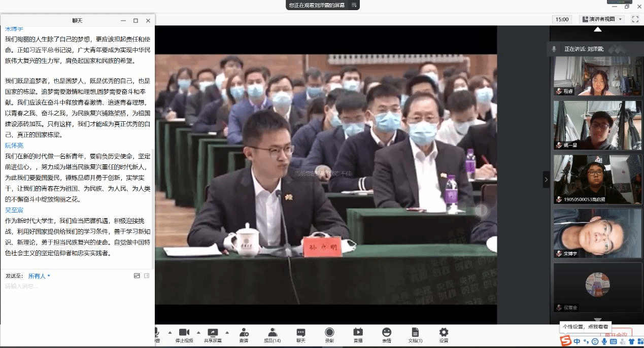
Task: Open the 发送至 所有人 recipient dropdown
Action: click(39, 276)
